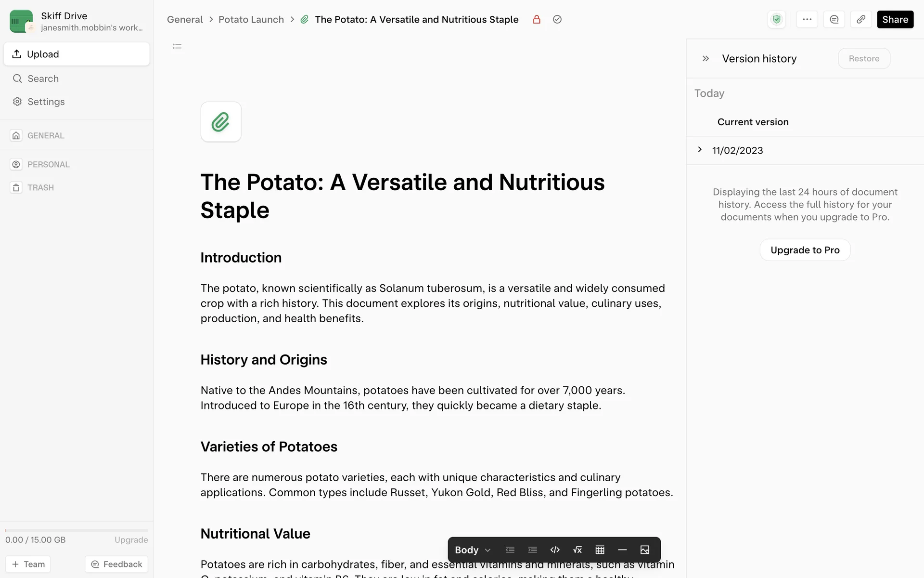The image size is (924, 578).
Task: Go to Potato Launch breadcrumb folder
Action: (x=251, y=19)
